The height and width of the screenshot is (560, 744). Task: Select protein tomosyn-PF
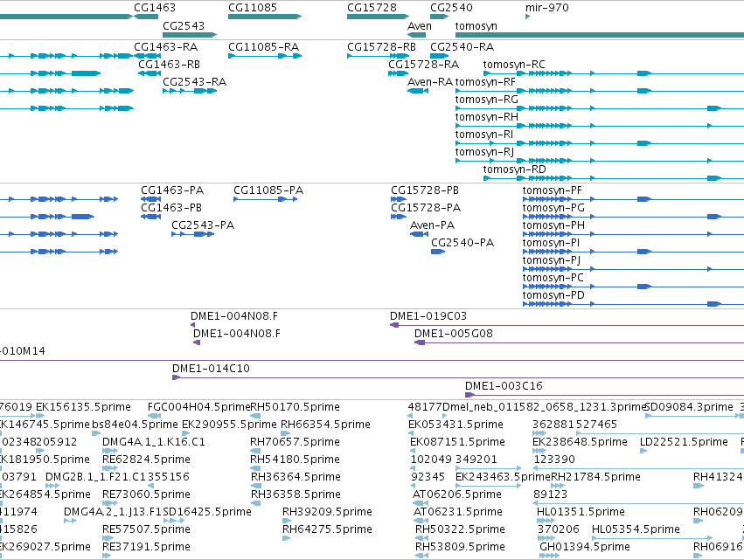553,191
